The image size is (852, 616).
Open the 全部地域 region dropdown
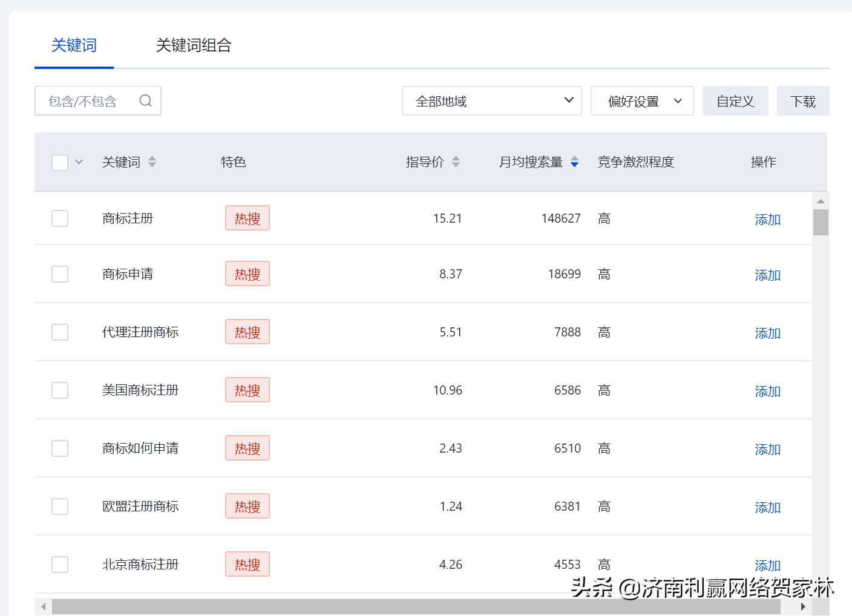(491, 100)
